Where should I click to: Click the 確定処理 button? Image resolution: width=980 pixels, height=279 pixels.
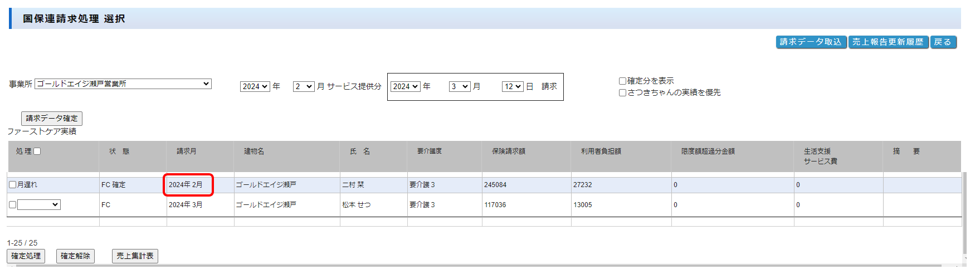point(26,256)
